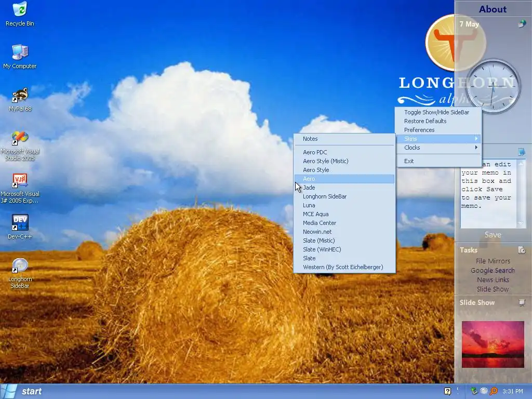Select the Slate (Mistic) skin
532x399 pixels.
(x=344, y=240)
